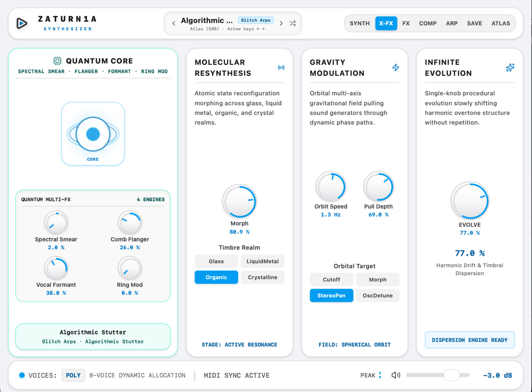This screenshot has width=532, height=392.
Task: Open the ARP tab
Action: pyautogui.click(x=452, y=23)
